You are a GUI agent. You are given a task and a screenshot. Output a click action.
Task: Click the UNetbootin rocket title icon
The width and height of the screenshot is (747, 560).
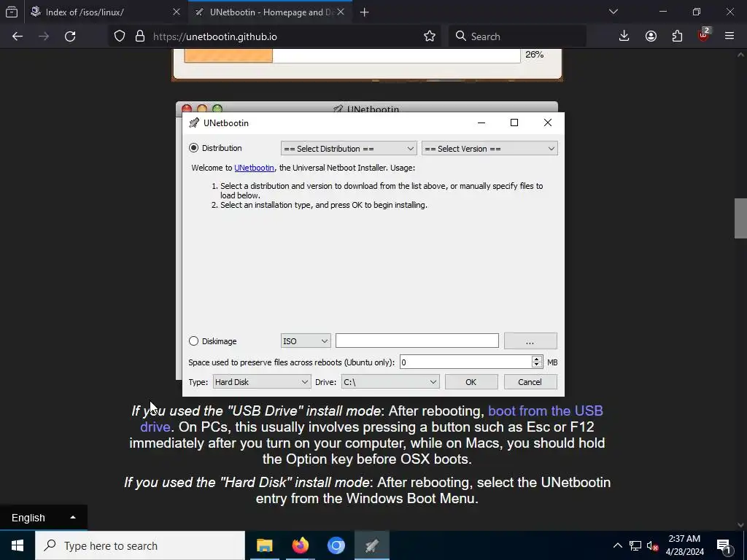194,122
